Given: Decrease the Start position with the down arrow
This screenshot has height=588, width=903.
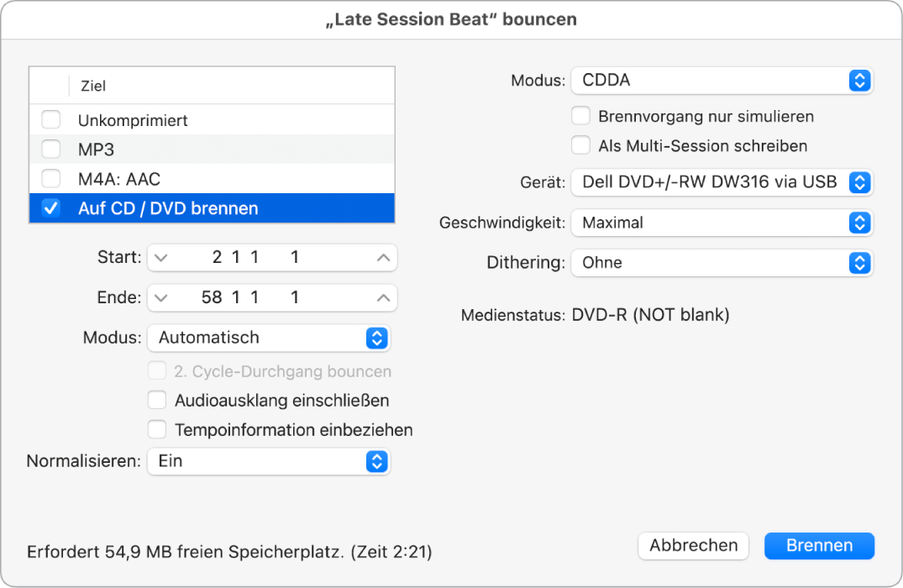Looking at the screenshot, I should click(160, 258).
